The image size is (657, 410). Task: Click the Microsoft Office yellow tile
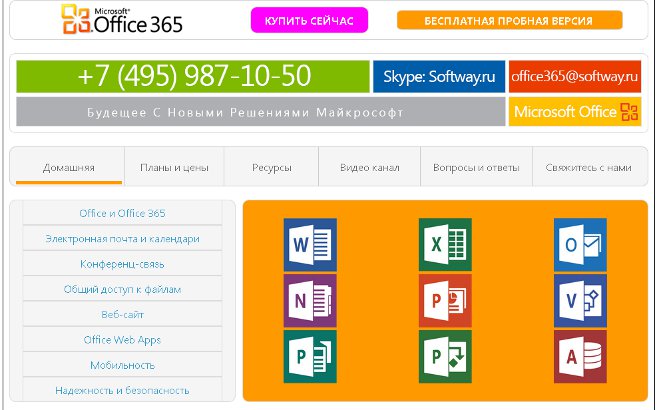(x=574, y=111)
